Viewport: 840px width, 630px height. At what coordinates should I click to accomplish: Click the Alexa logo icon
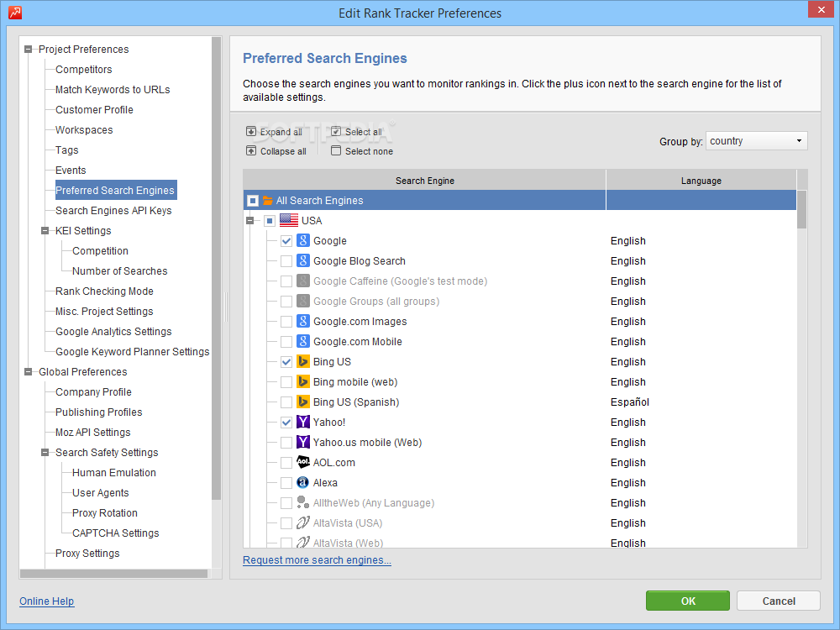tap(303, 483)
